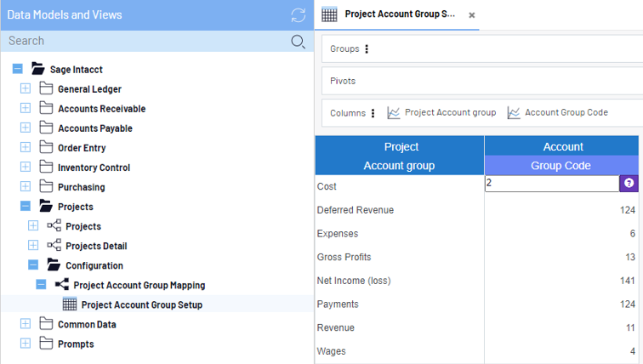Viewport: 643px width, 364px height.
Task: Click the Groups three-dot options icon
Action: point(367,49)
